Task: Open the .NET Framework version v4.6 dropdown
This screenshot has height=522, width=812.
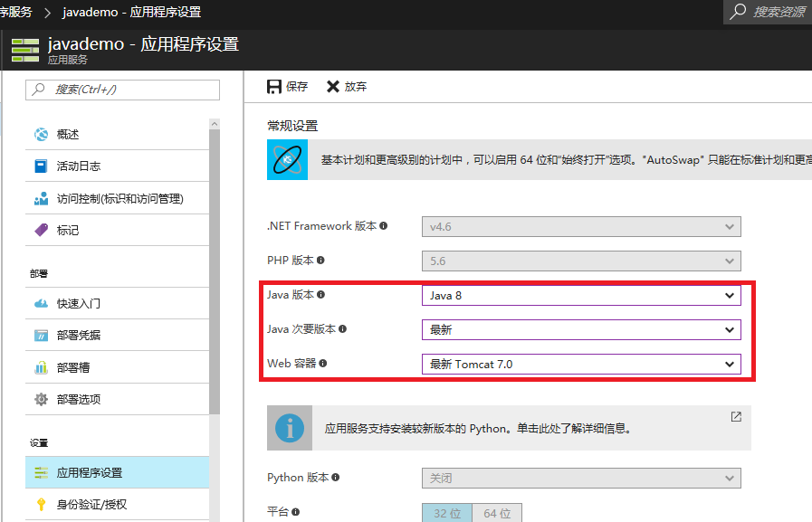Action: coord(581,226)
